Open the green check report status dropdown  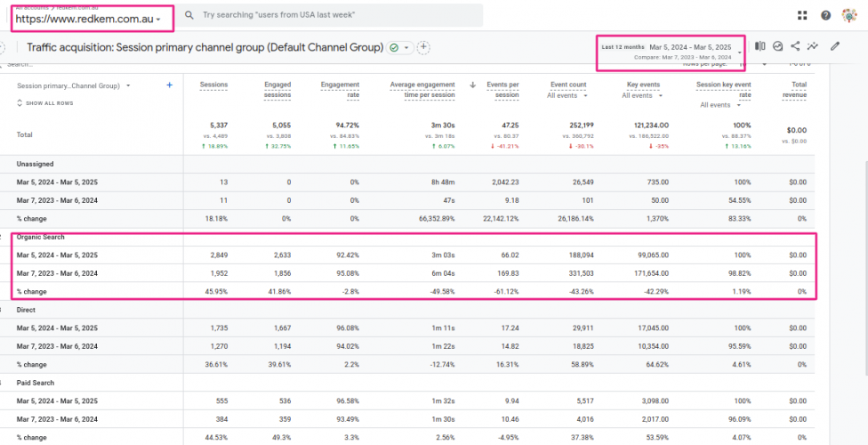point(400,48)
